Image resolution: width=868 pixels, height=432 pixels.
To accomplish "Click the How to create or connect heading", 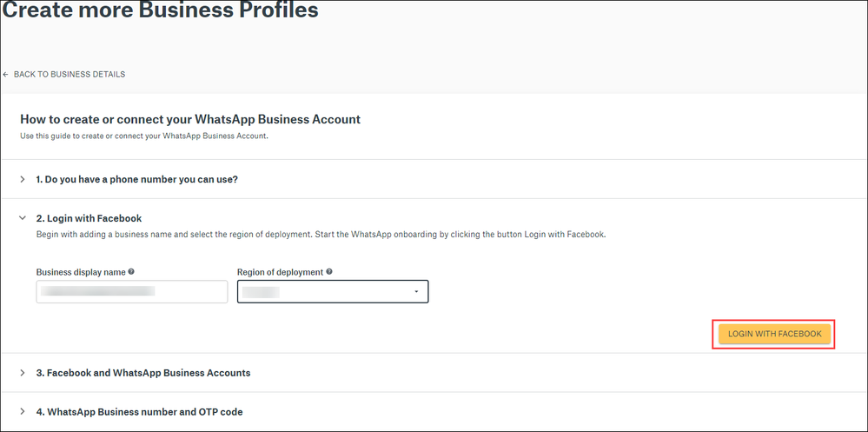I will pos(190,119).
